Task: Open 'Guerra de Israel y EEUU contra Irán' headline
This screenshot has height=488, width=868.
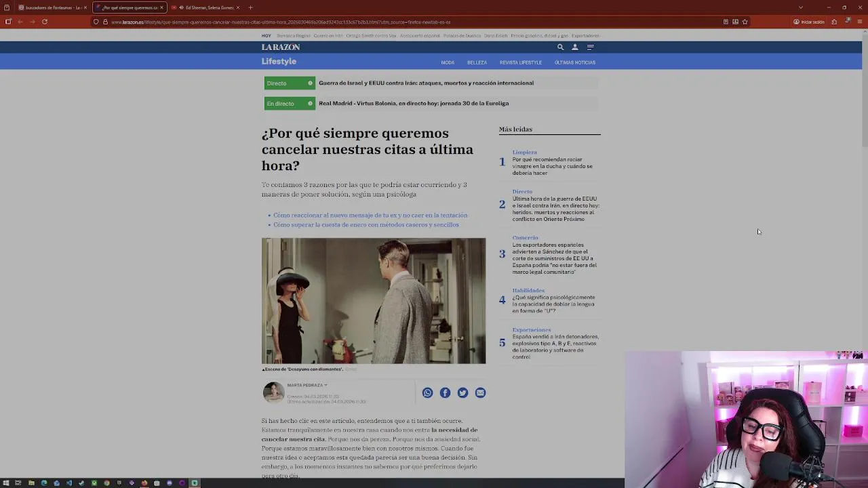Action: 426,83
